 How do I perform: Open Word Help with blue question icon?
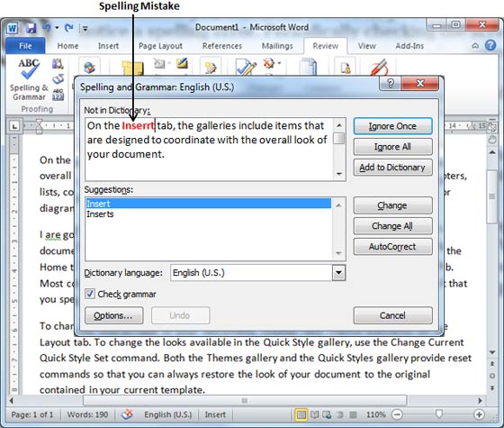[490, 45]
